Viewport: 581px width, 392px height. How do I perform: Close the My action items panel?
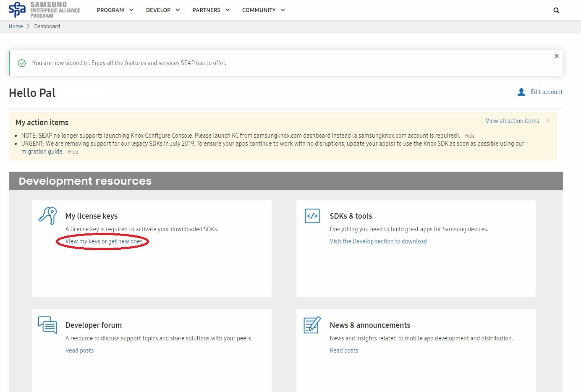[548, 121]
